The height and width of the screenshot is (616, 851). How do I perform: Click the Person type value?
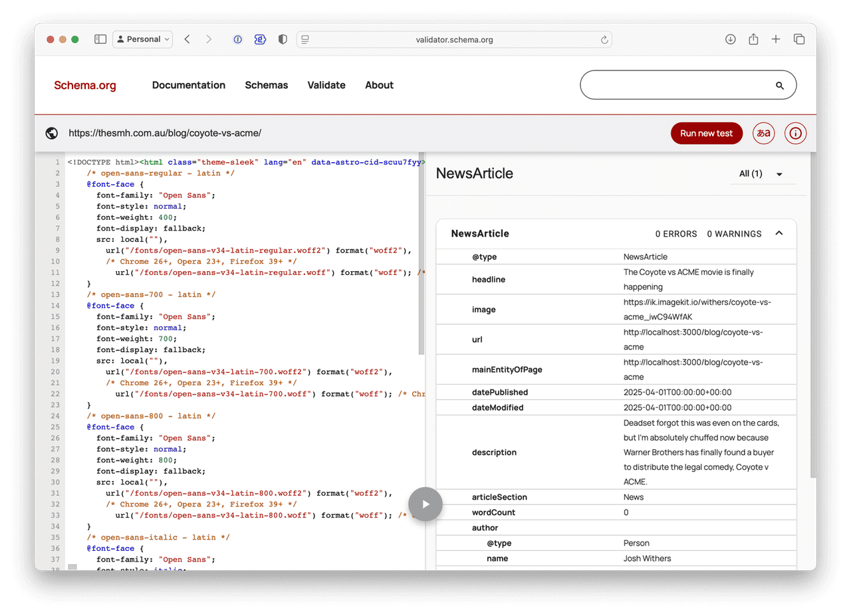(636, 543)
